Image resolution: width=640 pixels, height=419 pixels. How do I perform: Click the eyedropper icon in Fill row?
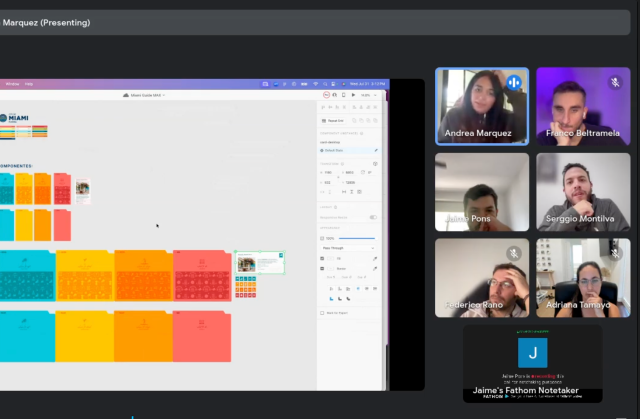(x=375, y=259)
